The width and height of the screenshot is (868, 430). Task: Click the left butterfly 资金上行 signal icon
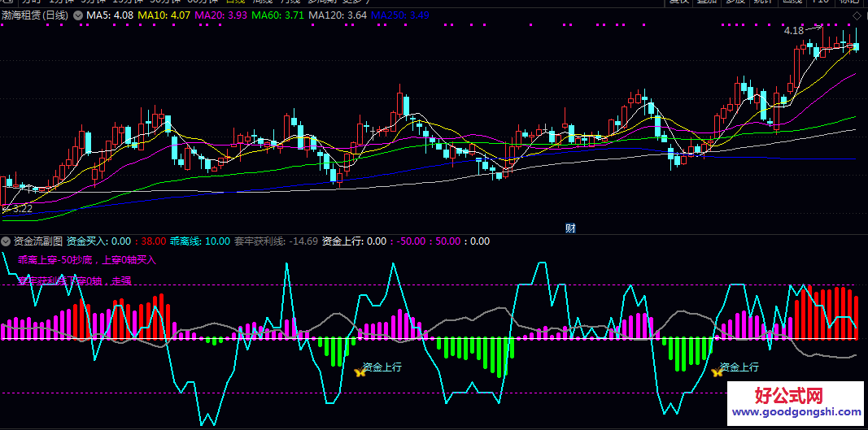pos(360,371)
